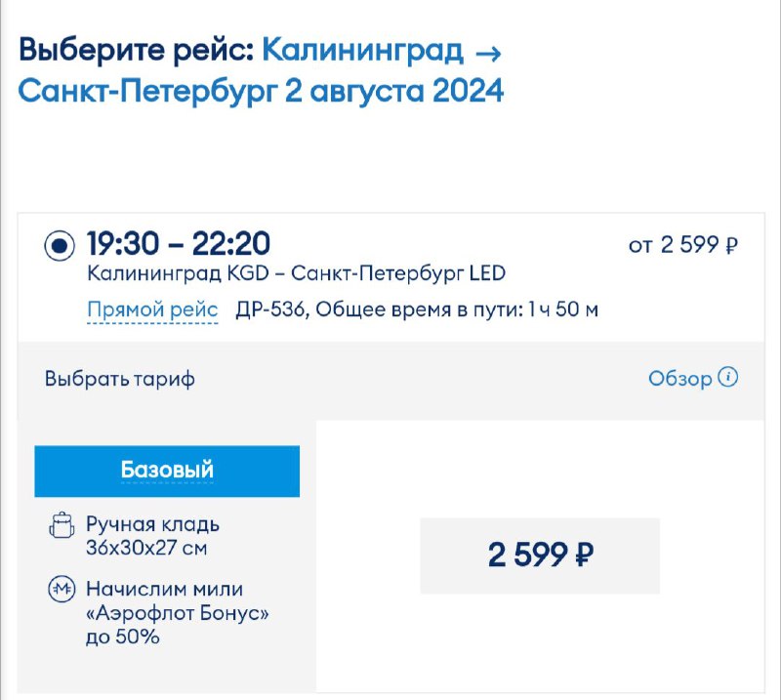Click the Аэрофлот Бонус miles icon
This screenshot has width=781, height=700.
tap(62, 590)
